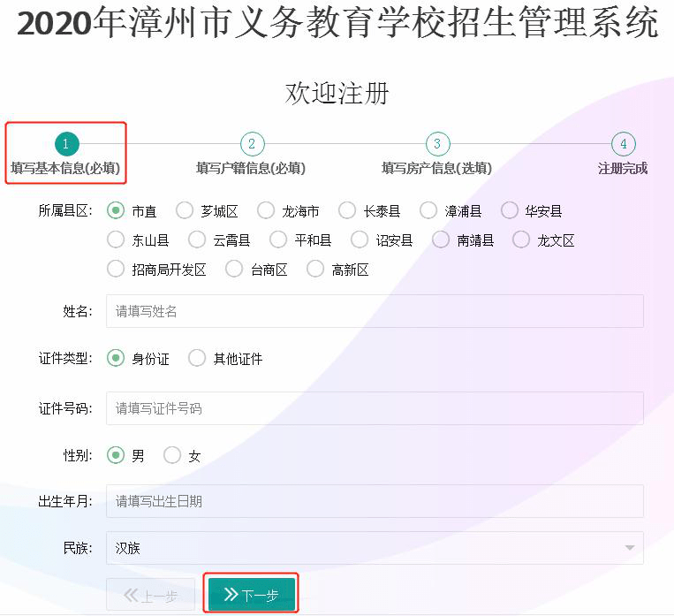
Task: Choose the 平和县 district option
Action: click(278, 240)
